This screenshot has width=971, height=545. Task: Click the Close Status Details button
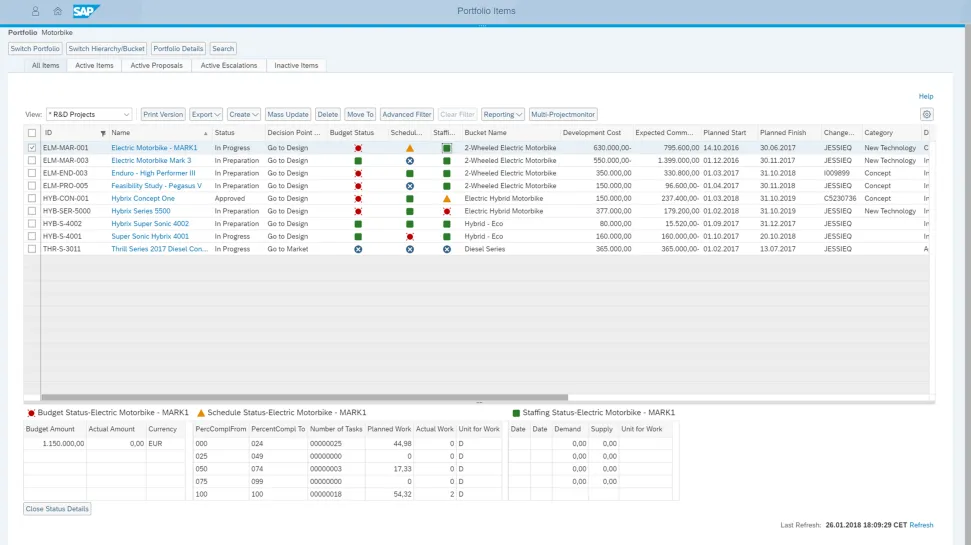[x=57, y=509]
